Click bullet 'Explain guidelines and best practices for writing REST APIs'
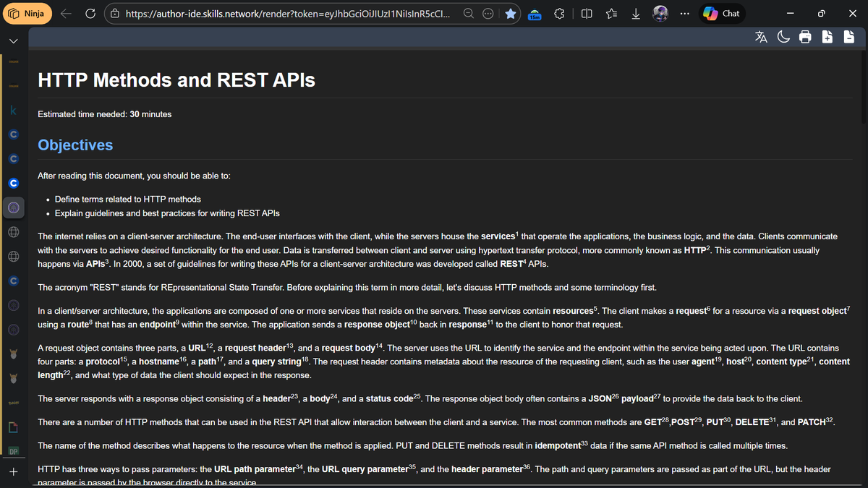868x488 pixels. pyautogui.click(x=167, y=213)
